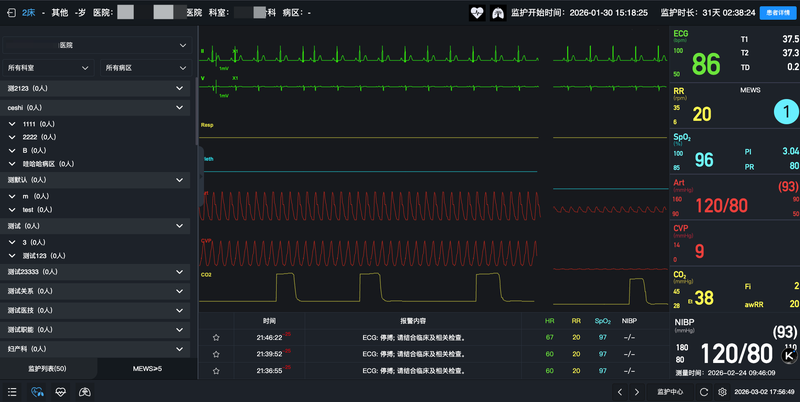Go to next page with right arrow
Image resolution: width=800 pixels, height=402 pixels.
tap(637, 391)
